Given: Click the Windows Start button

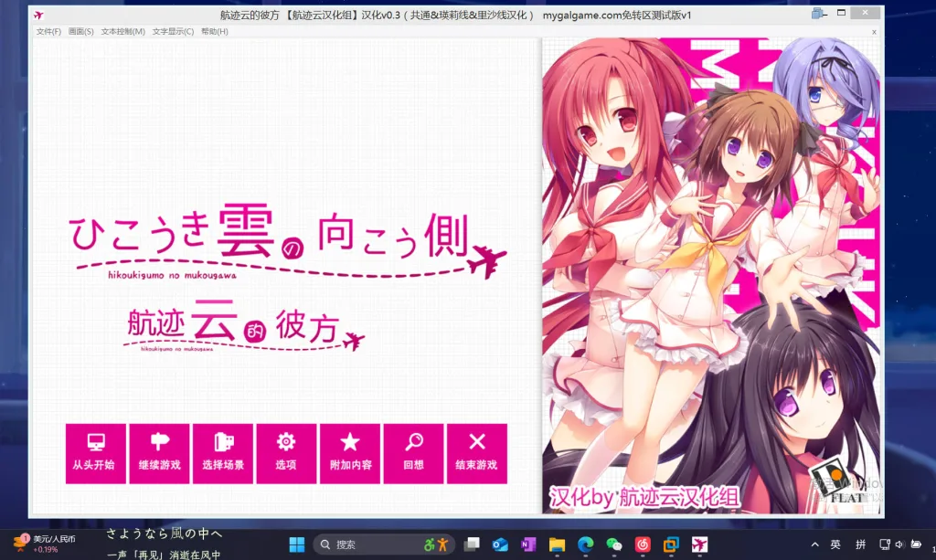Looking at the screenshot, I should [297, 544].
